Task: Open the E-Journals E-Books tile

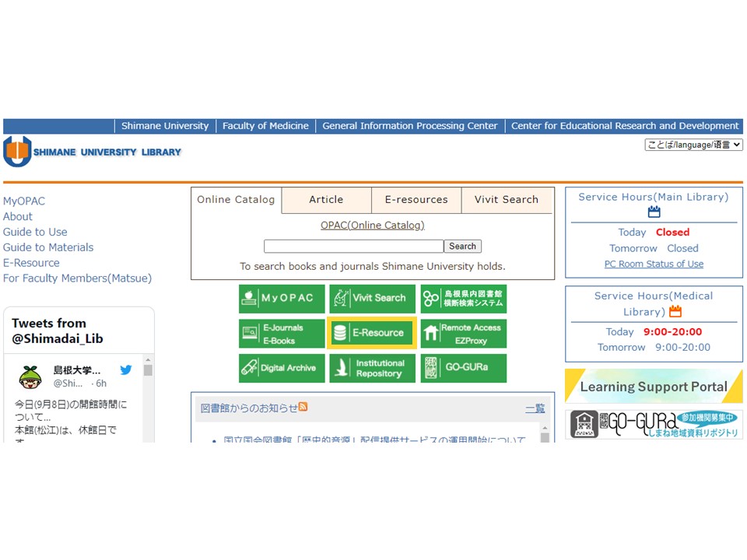Action: (282, 334)
